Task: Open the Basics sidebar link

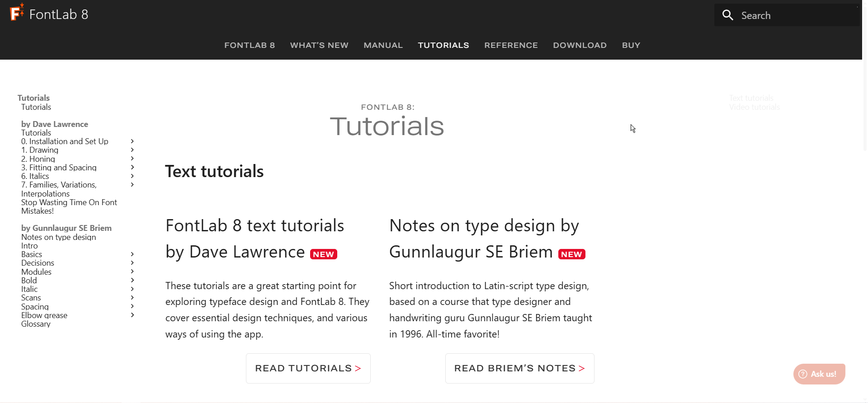Action: [x=32, y=254]
